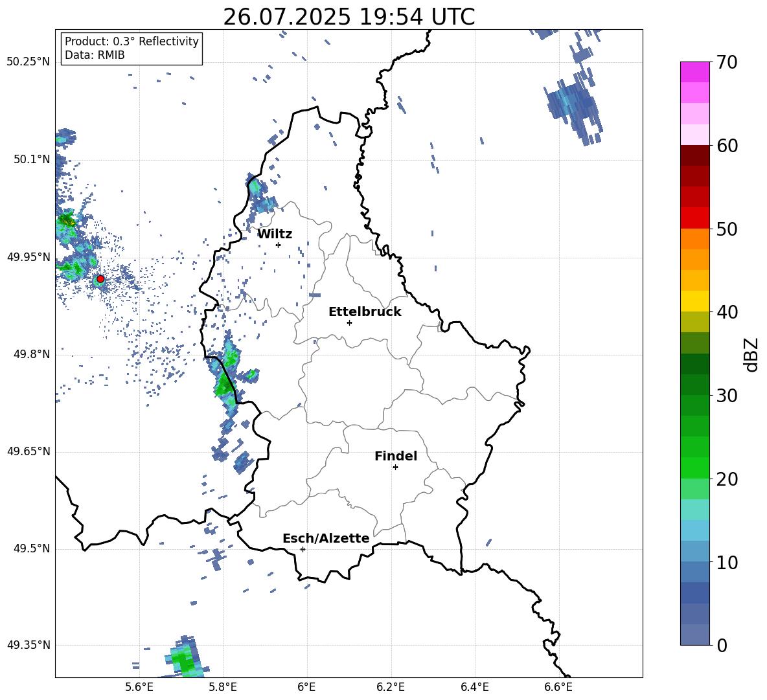Click the Data: RMIB text
767x700 pixels.
click(95, 55)
